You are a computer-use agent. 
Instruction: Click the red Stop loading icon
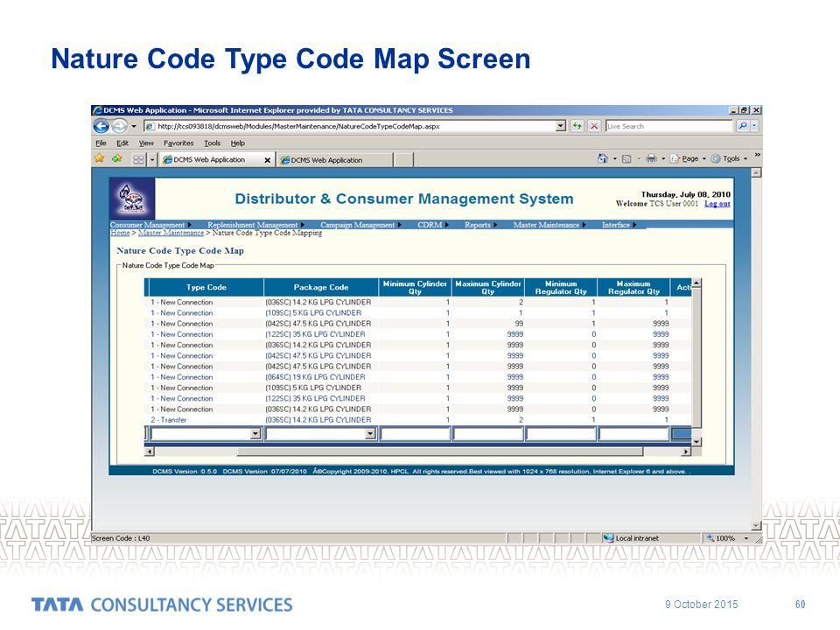[594, 126]
